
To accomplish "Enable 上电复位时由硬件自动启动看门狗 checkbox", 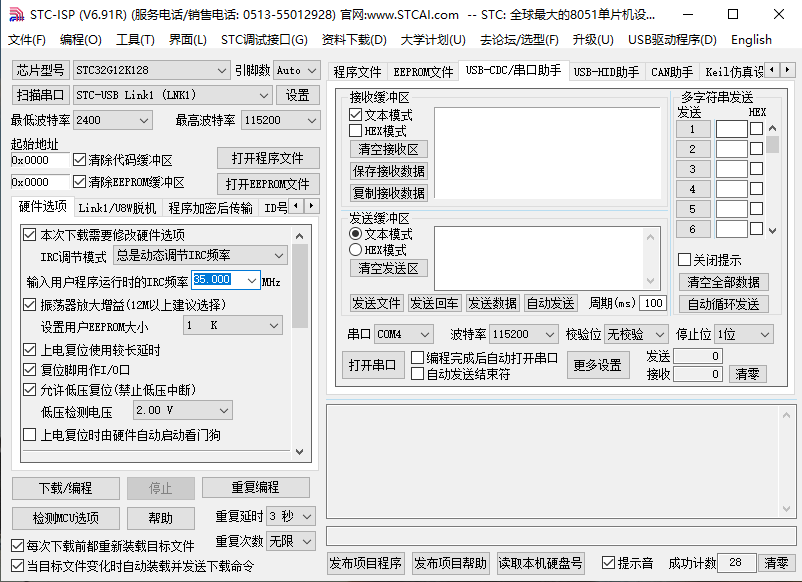I will point(30,435).
